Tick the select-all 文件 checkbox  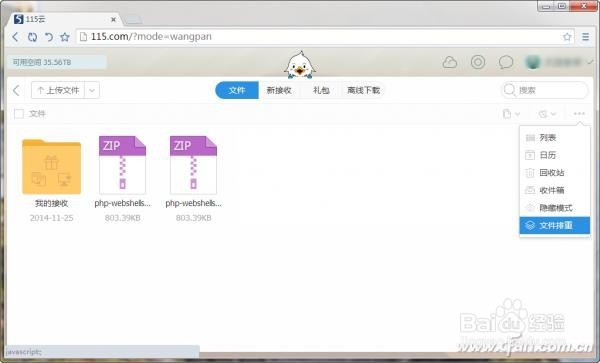(19, 114)
